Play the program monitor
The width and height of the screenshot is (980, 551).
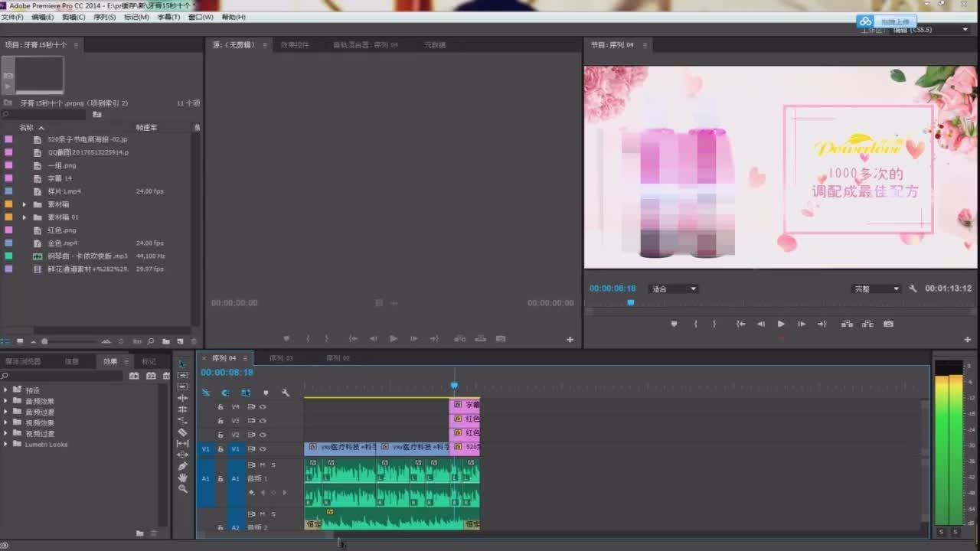pyautogui.click(x=781, y=324)
